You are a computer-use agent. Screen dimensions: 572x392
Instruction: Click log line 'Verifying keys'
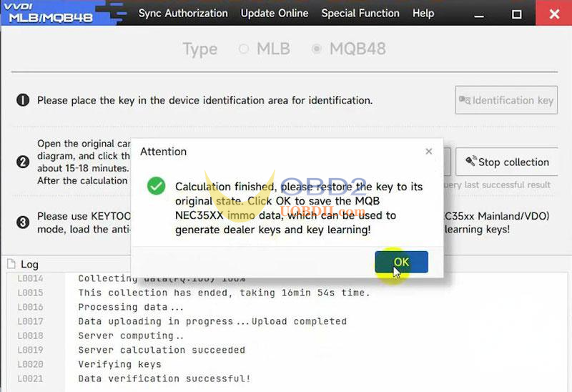pos(119,364)
